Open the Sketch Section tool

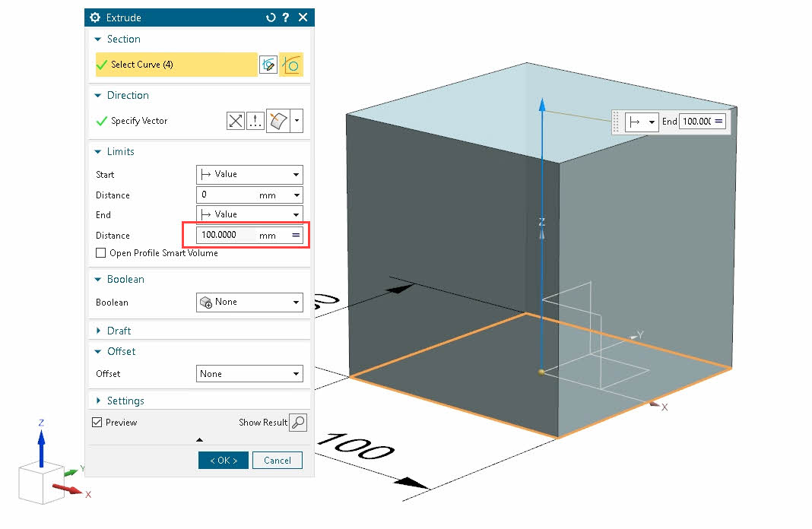tap(268, 65)
